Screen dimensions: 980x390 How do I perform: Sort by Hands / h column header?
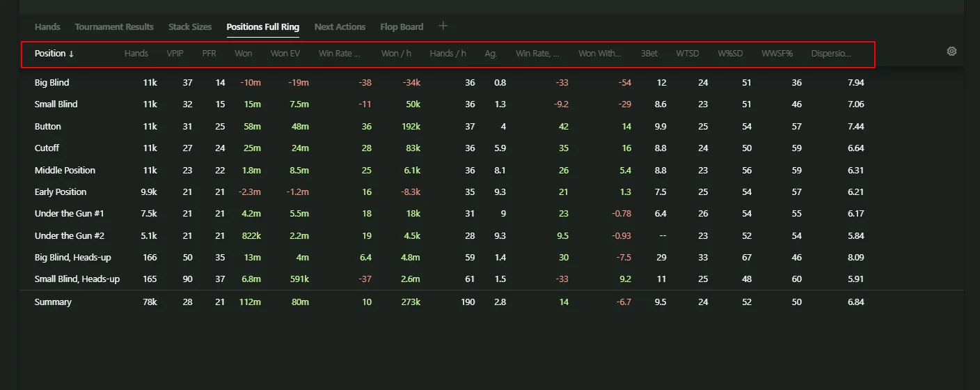click(x=448, y=54)
